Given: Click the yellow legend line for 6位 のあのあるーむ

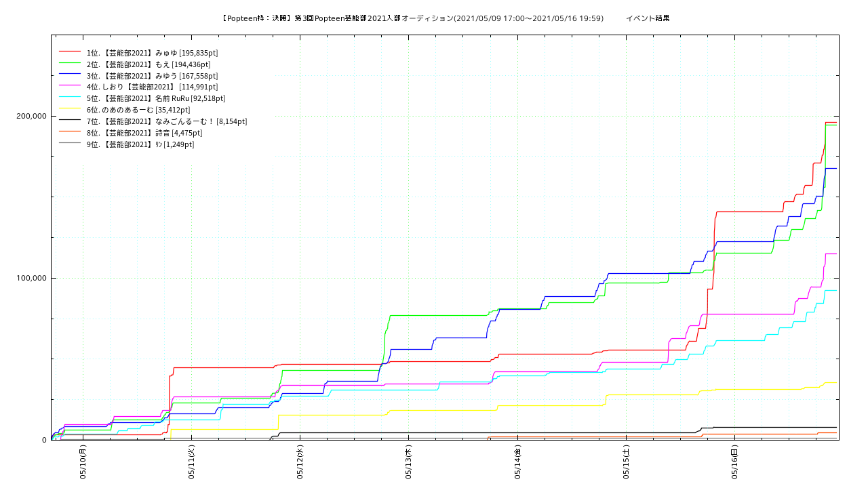Looking at the screenshot, I should [x=70, y=110].
